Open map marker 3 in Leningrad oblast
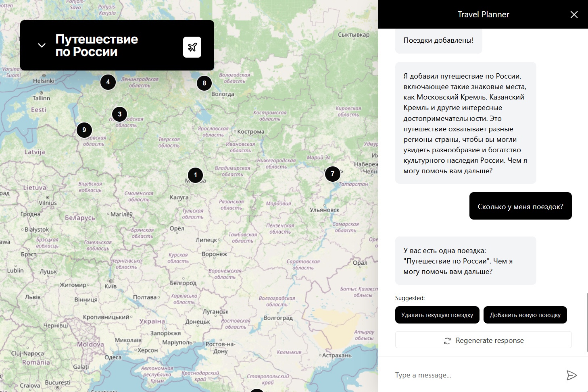This screenshot has height=392, width=588. pyautogui.click(x=119, y=114)
